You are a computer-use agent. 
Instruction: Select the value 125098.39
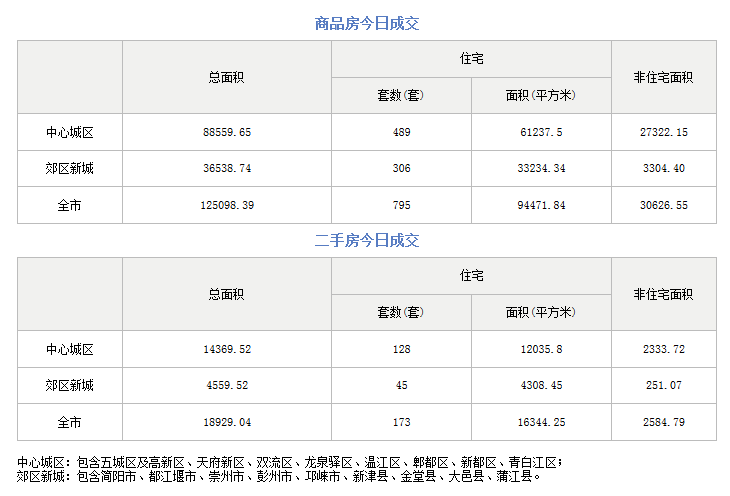[227, 205]
